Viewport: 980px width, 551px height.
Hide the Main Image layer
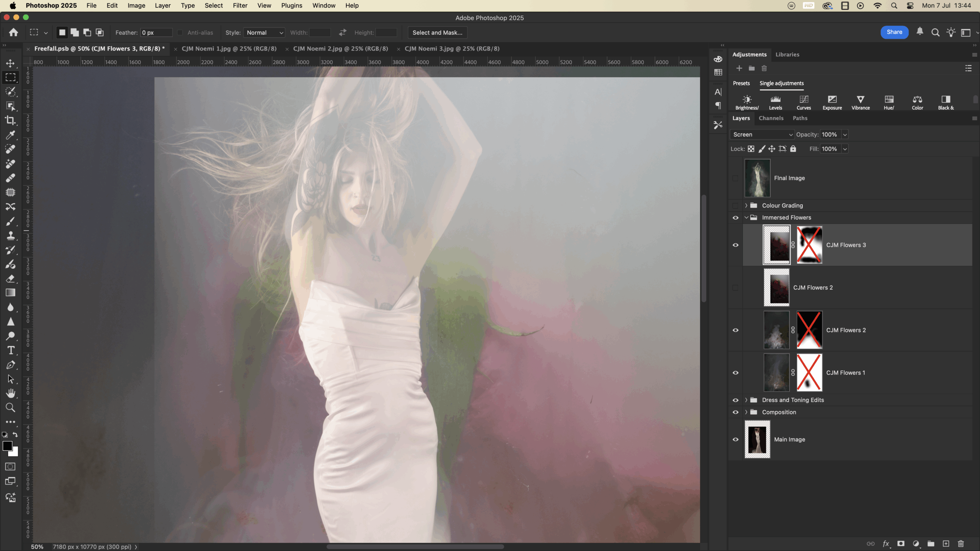coord(735,440)
